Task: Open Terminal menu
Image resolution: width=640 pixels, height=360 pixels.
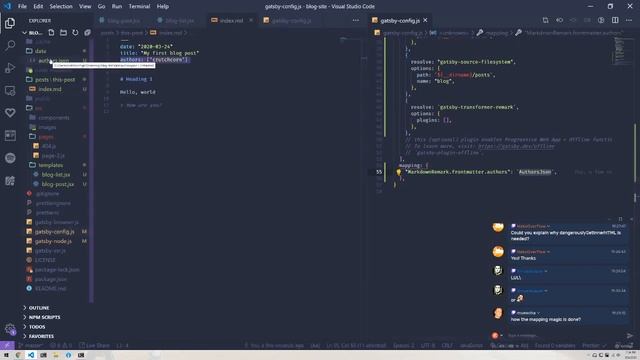Action: [139, 6]
